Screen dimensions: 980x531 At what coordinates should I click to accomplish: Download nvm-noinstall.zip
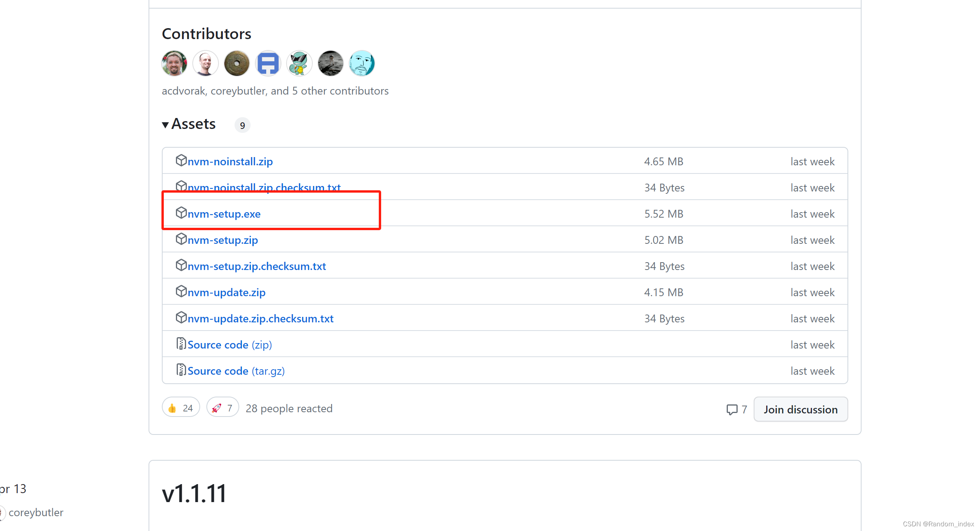click(x=230, y=161)
